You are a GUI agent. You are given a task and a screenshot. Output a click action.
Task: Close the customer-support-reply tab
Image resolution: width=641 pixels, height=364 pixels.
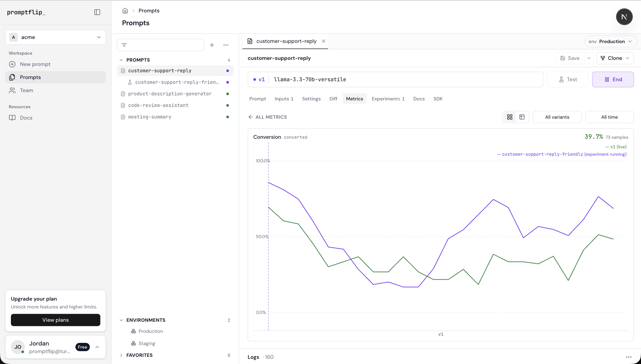point(324,41)
